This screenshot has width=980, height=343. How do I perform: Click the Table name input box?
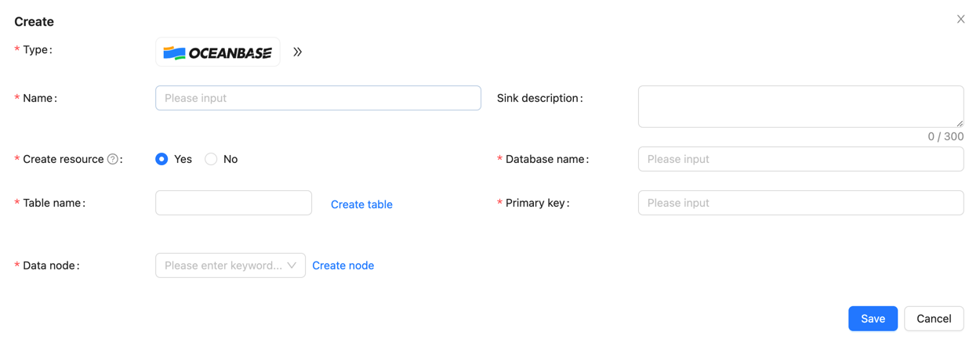coord(233,203)
